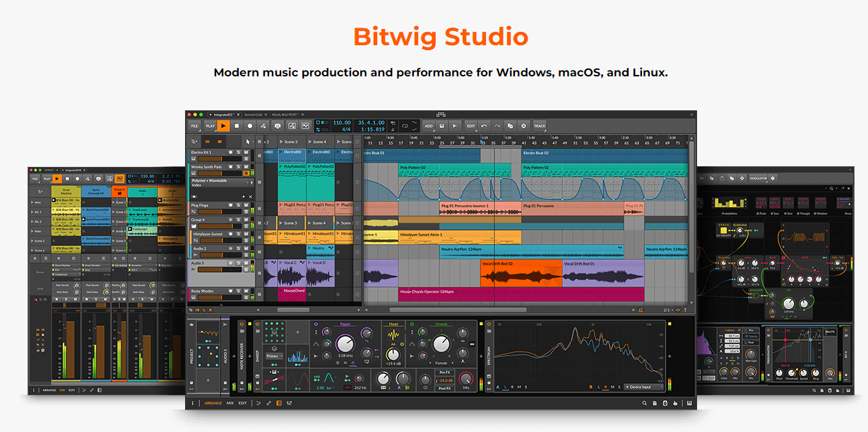Switch to the MIX view tab
Screen dimensions: 868x432
tap(230, 403)
